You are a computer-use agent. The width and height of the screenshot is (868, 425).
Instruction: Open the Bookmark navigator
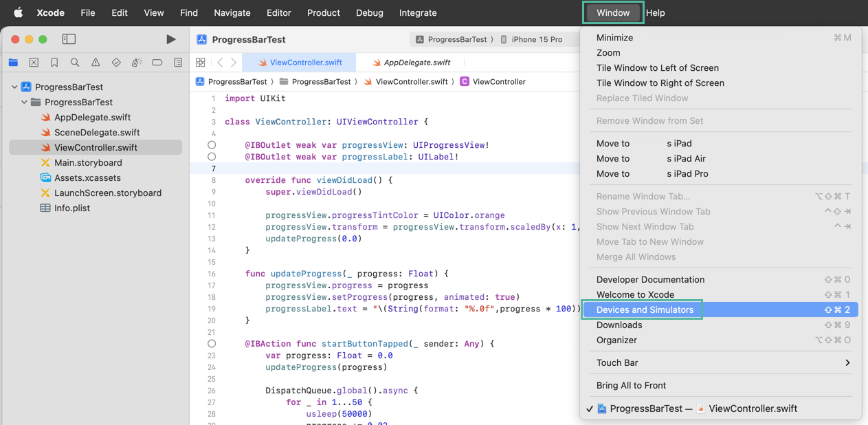[54, 63]
